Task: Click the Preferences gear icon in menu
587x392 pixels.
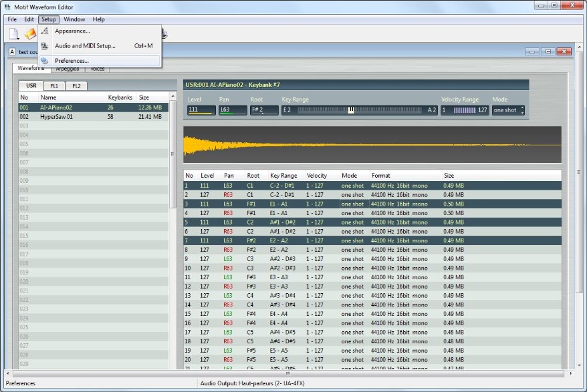Action: click(45, 61)
